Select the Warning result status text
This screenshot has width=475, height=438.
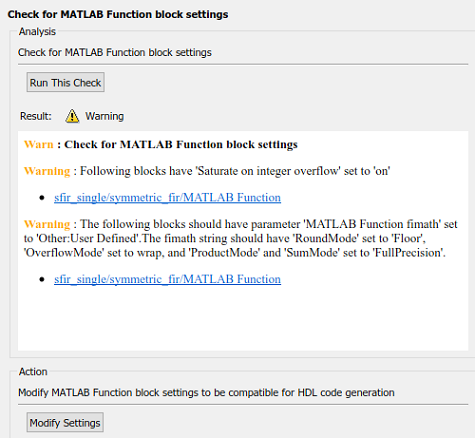[105, 116]
